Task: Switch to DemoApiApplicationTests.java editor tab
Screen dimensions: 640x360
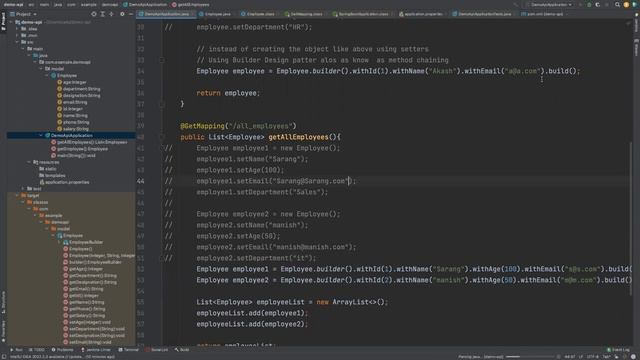Action: pos(484,14)
